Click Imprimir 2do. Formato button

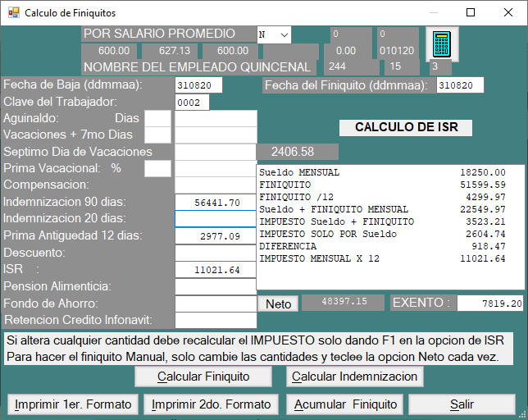pos(212,404)
